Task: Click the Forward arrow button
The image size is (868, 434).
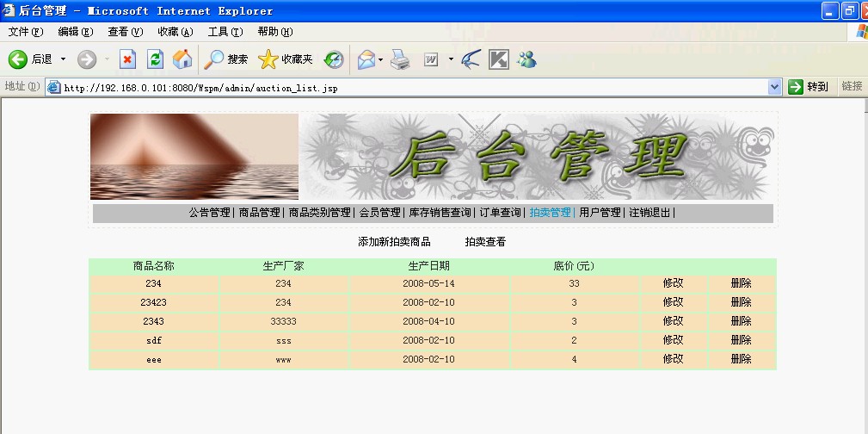Action: point(87,59)
